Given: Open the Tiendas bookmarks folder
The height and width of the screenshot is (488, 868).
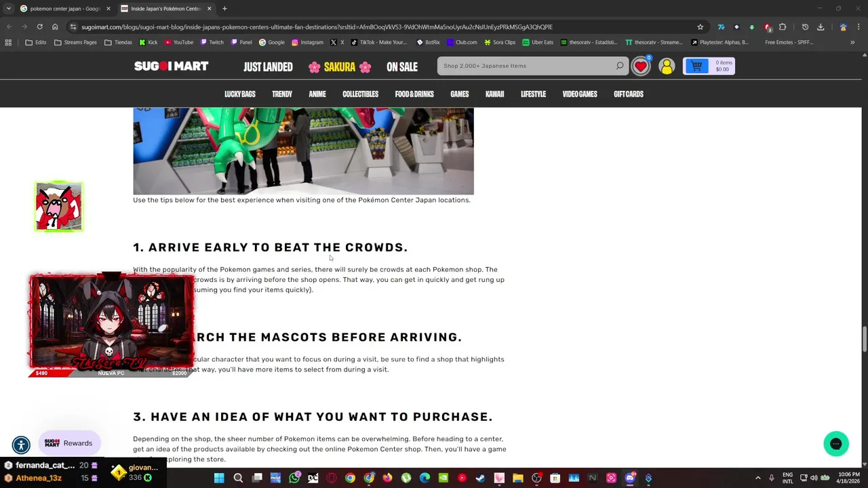Looking at the screenshot, I should coord(118,42).
